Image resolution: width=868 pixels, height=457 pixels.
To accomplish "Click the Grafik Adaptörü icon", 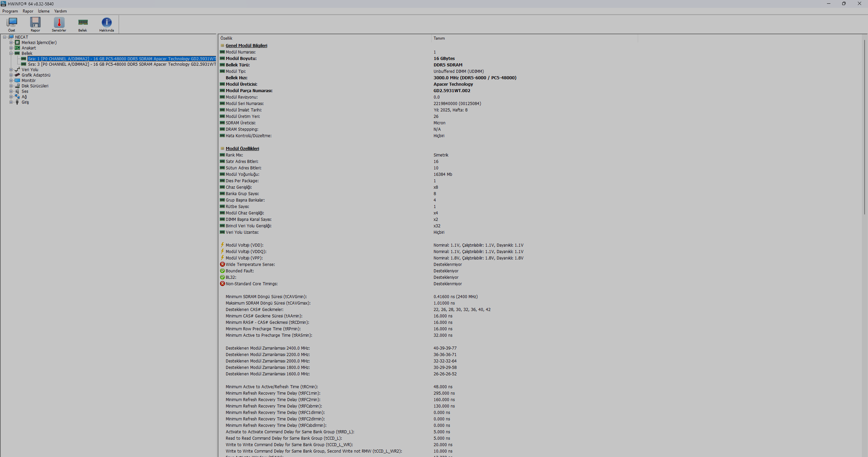I will 17,75.
